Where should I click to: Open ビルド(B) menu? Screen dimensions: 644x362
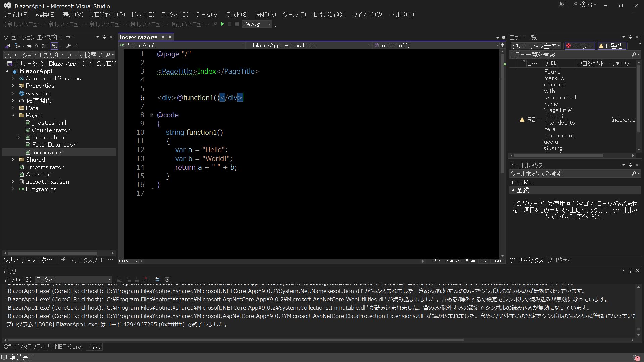[143, 15]
